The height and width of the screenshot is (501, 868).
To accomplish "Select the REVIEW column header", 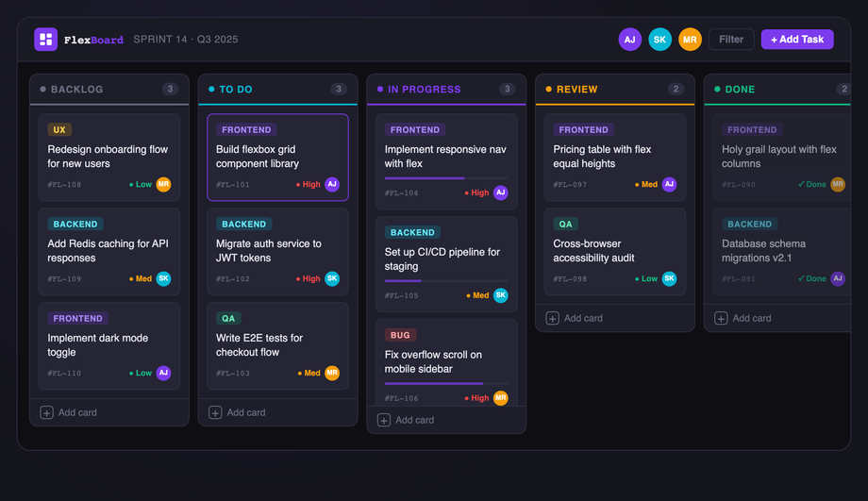I will point(615,89).
